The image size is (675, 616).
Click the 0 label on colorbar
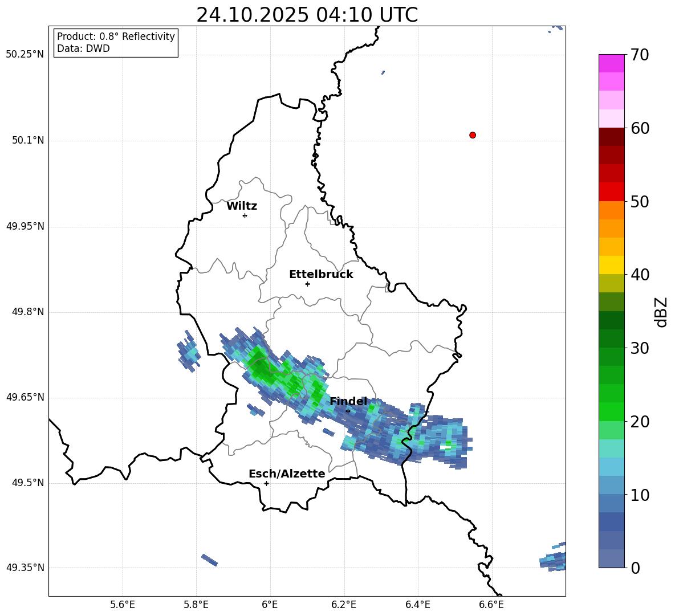(635, 568)
